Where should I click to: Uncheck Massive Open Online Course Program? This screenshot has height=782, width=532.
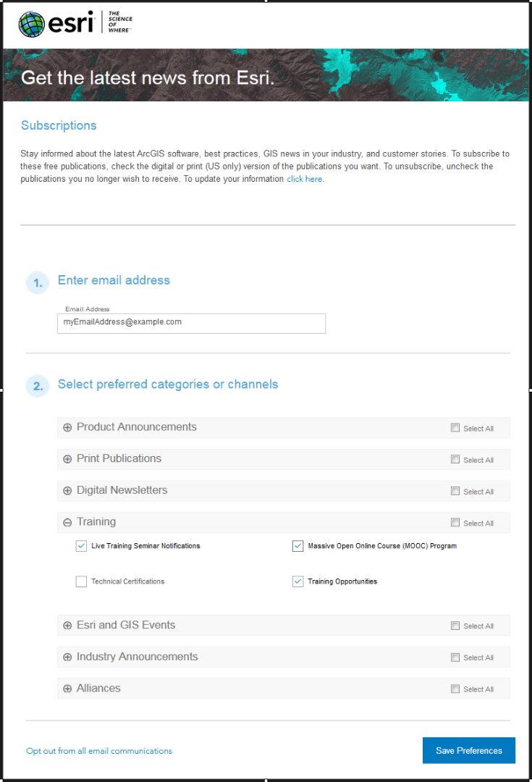pyautogui.click(x=297, y=546)
